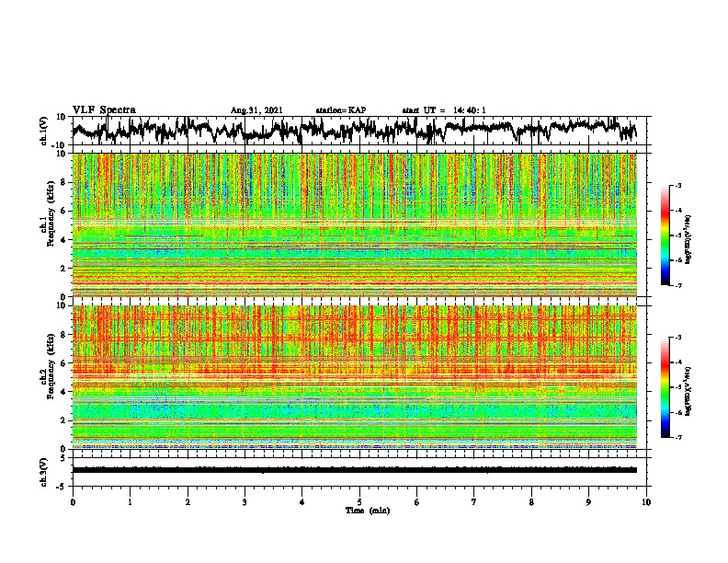Viewport: 728px width, 563px height.
Task: Click the "-7" label on ch.2 colorbar
Action: point(678,438)
